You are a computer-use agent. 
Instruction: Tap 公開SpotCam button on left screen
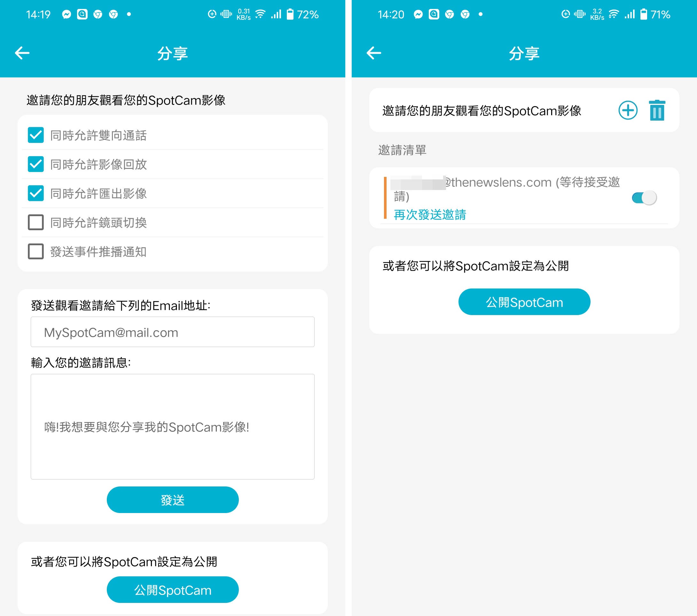[173, 590]
